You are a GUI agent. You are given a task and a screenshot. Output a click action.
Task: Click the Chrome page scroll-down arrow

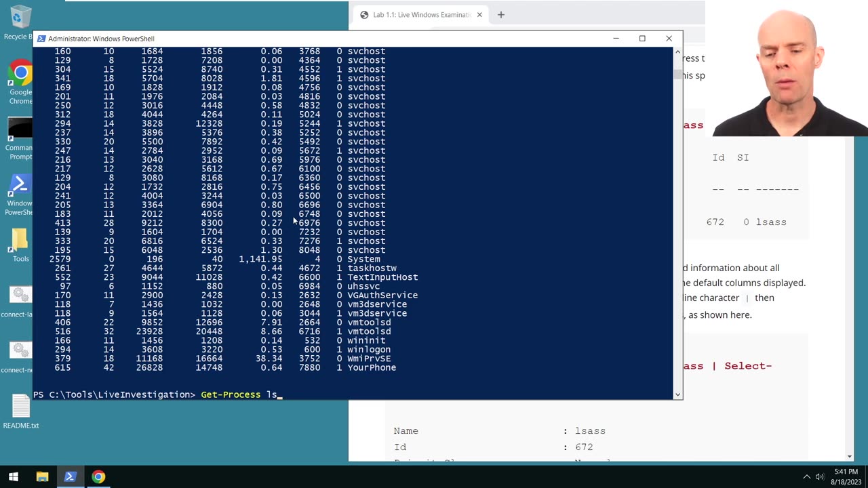(x=849, y=456)
